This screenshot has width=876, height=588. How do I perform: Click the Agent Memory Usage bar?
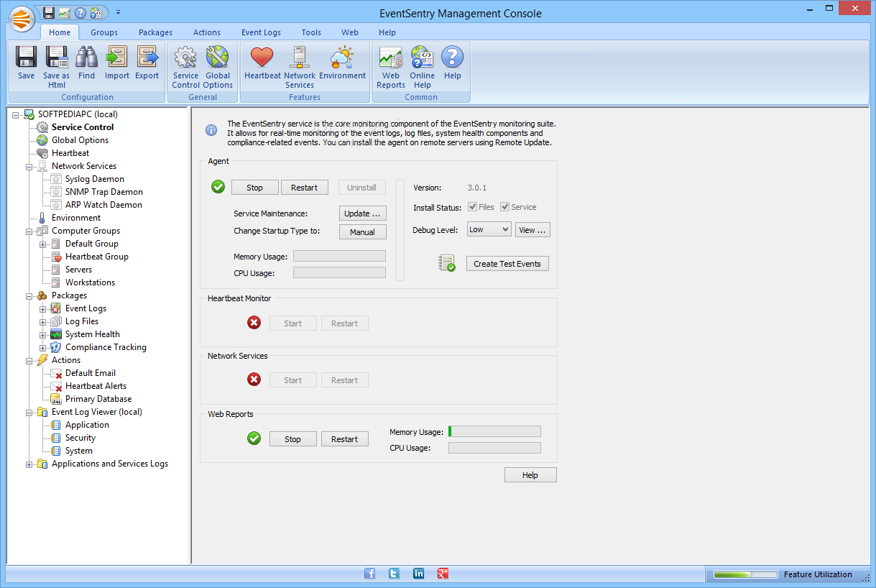click(x=339, y=256)
